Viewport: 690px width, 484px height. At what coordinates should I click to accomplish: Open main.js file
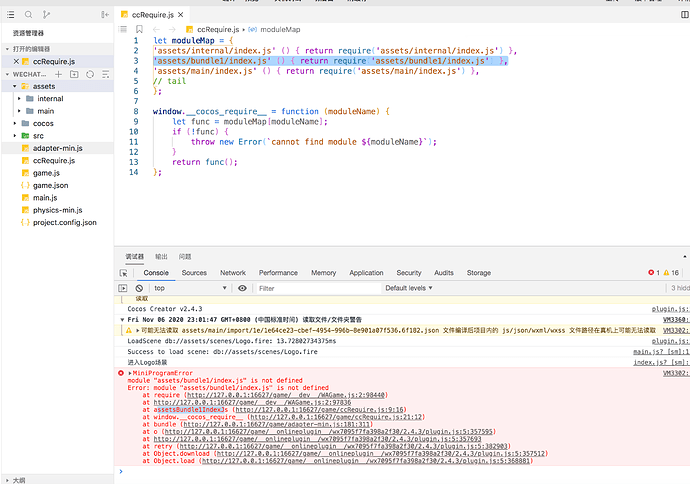(x=57, y=198)
